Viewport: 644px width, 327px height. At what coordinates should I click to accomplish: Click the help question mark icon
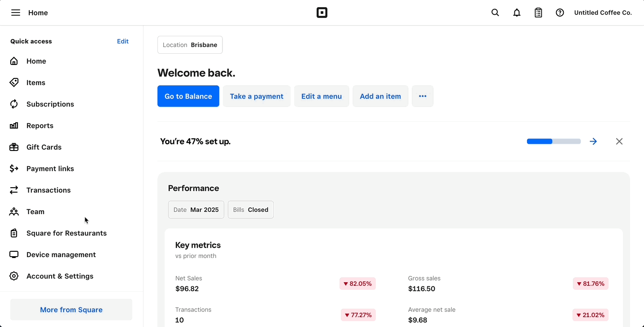[560, 13]
